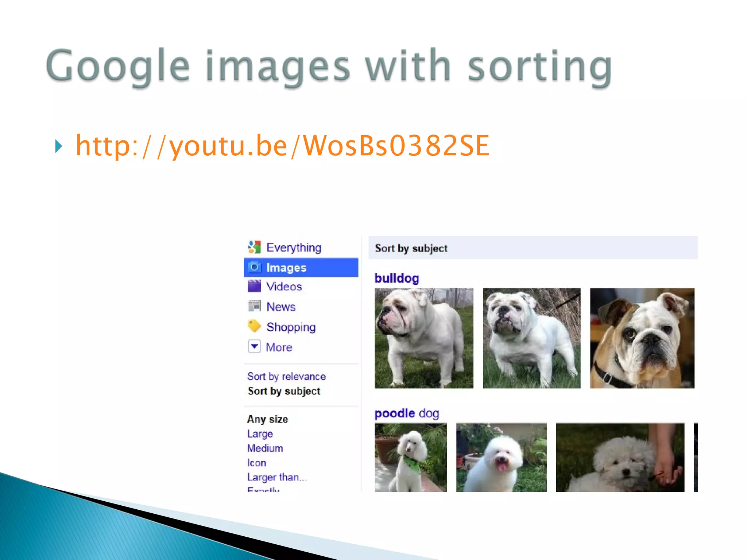The height and width of the screenshot is (560, 747).
Task: Open the Larger than... size option
Action: click(276, 477)
